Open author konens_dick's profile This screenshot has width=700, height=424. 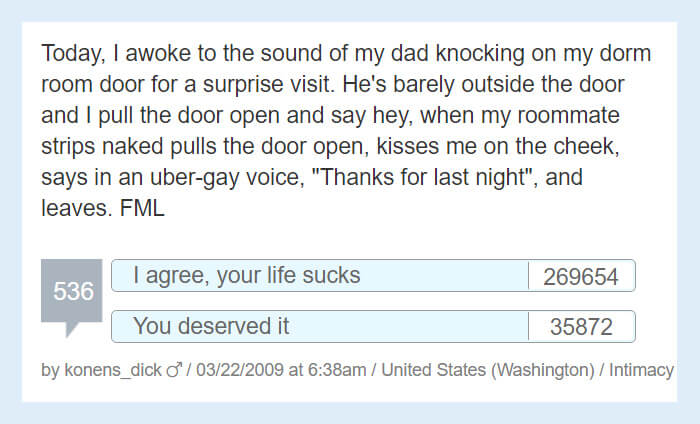[112, 370]
